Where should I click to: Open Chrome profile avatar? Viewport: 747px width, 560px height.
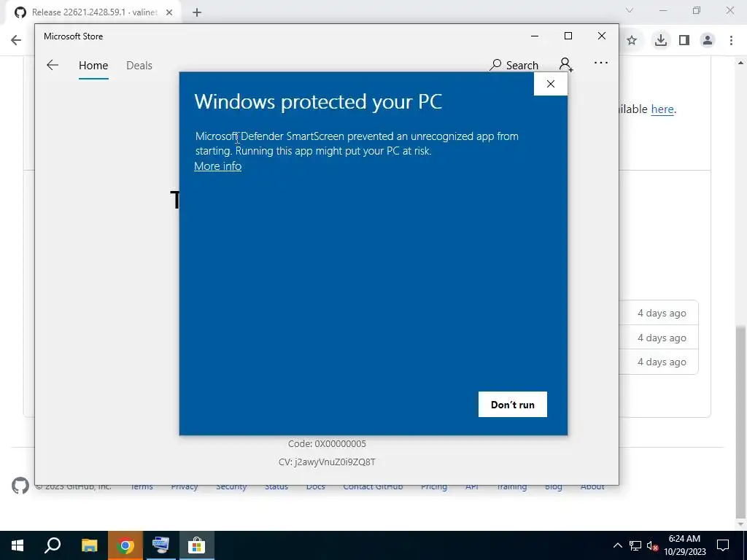click(x=708, y=41)
